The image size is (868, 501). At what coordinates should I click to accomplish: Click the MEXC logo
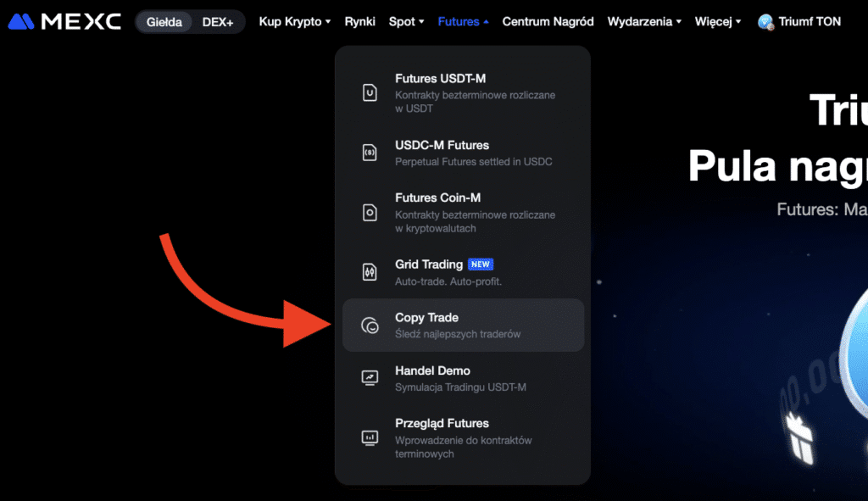tap(64, 21)
